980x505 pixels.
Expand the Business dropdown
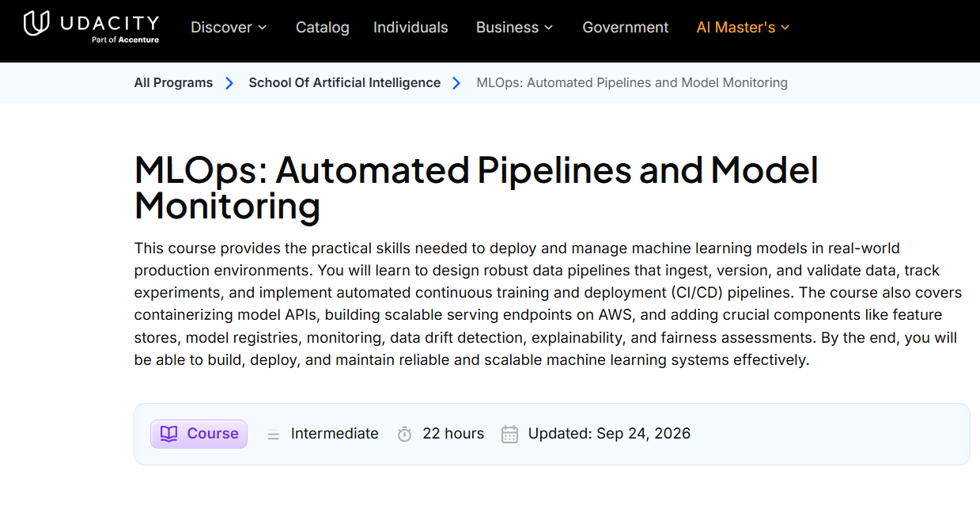click(514, 27)
